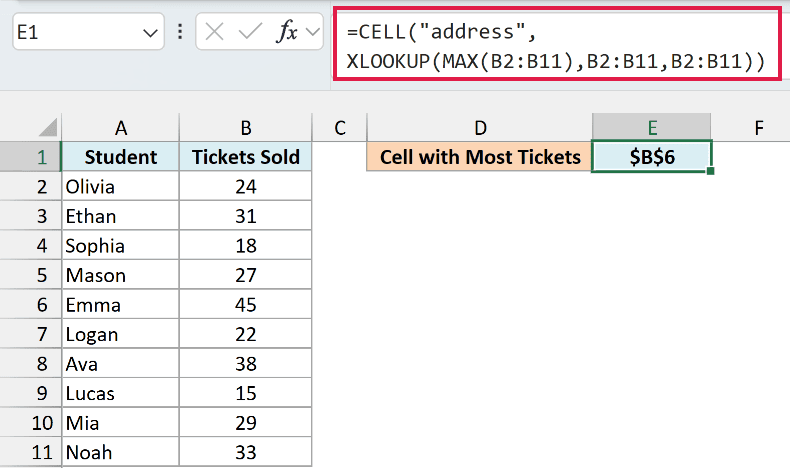Image resolution: width=790 pixels, height=468 pixels.
Task: Select the Mason cell
Action: (x=120, y=275)
